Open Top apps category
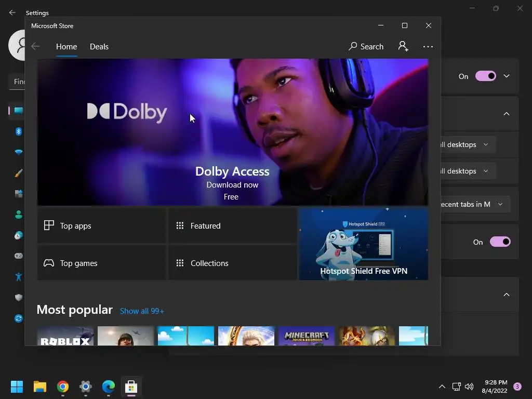This screenshot has height=399, width=532. coord(102,225)
